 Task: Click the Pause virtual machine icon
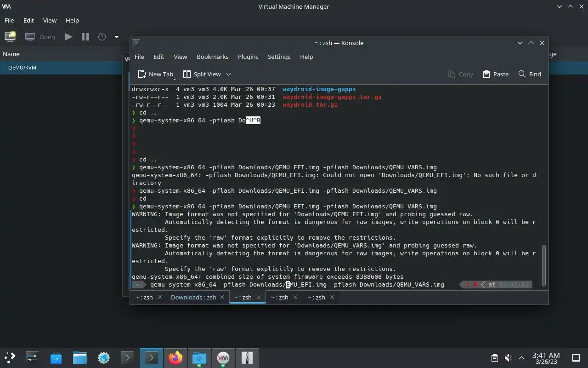point(85,37)
